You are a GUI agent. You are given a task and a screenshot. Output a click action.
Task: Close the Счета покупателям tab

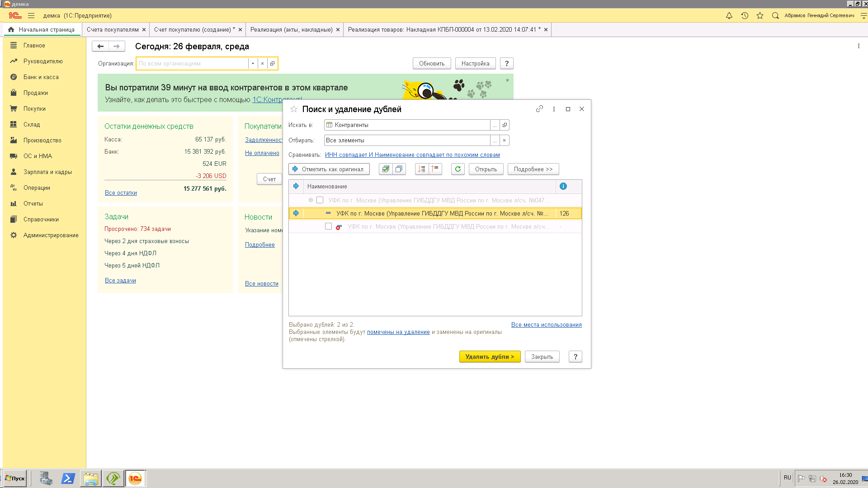[144, 30]
